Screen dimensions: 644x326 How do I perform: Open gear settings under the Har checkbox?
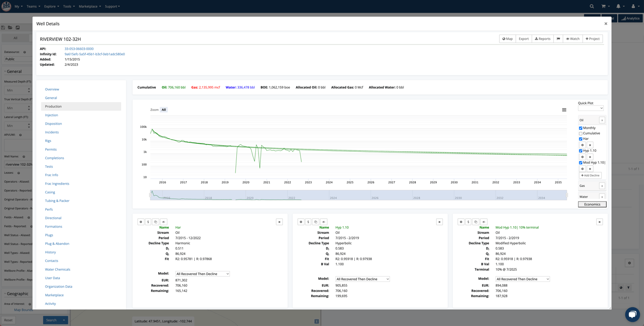[582, 145]
